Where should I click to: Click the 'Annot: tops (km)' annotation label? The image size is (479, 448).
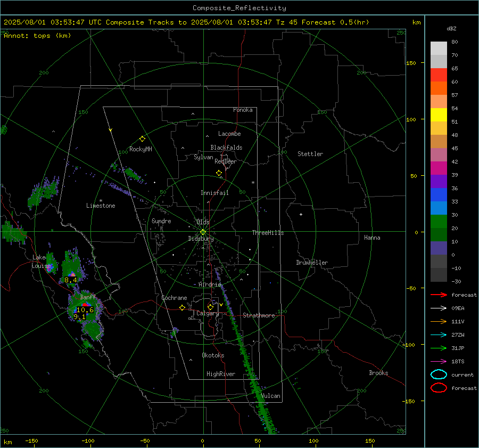pos(37,36)
